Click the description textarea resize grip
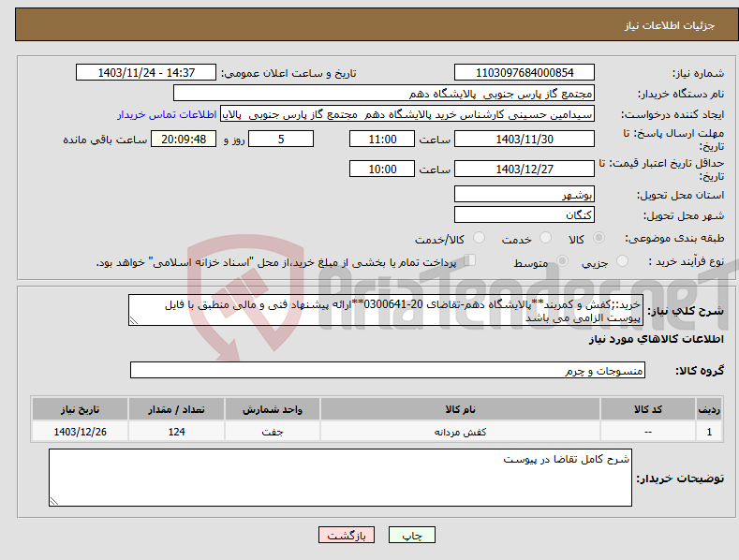This screenshot has height=560, width=739. 134,320
